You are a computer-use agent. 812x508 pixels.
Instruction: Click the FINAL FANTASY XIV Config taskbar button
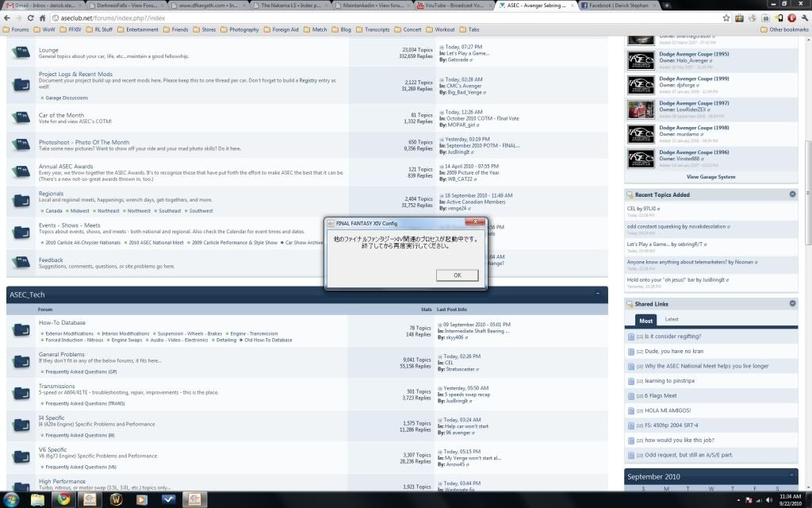click(x=194, y=499)
